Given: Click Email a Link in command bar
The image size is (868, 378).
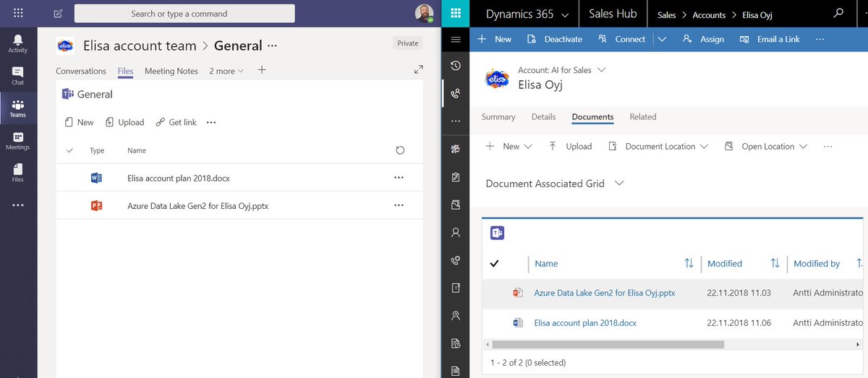Looking at the screenshot, I should click(770, 39).
